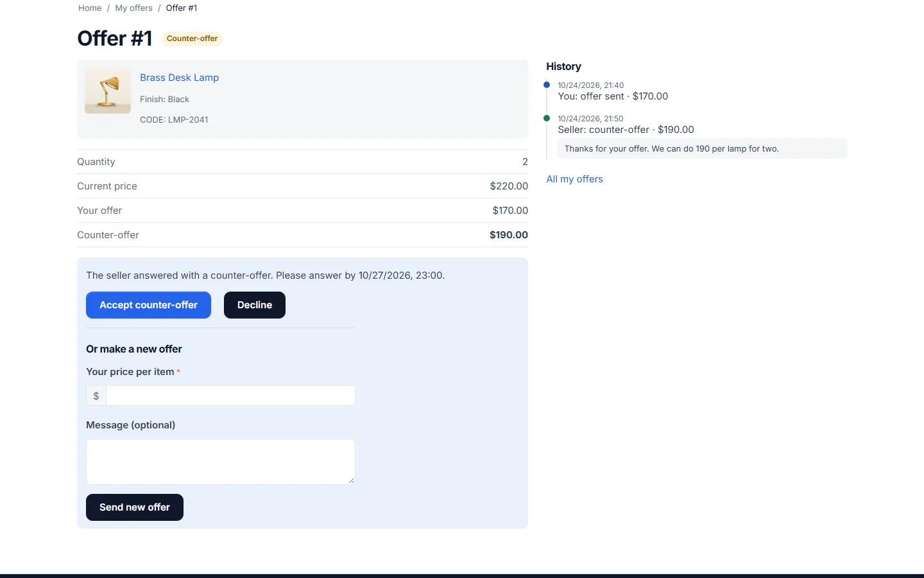Focus the price per item input
The height and width of the screenshot is (578, 924).
point(230,396)
